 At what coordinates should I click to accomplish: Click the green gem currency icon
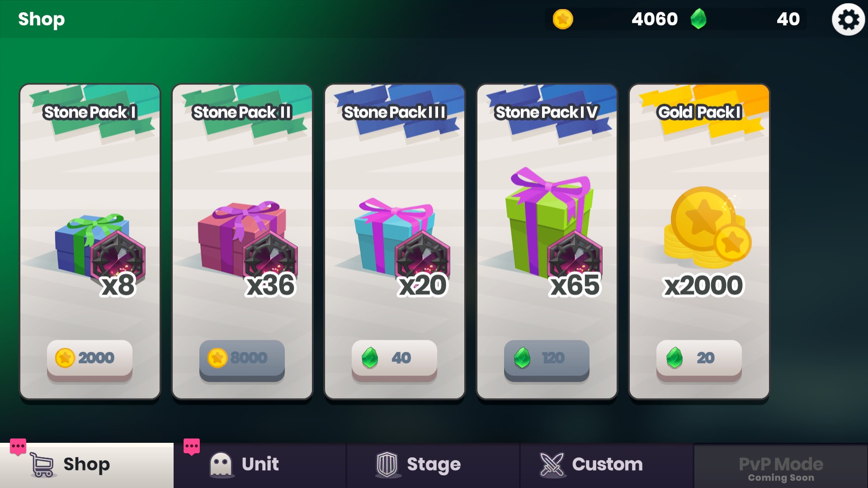(698, 19)
